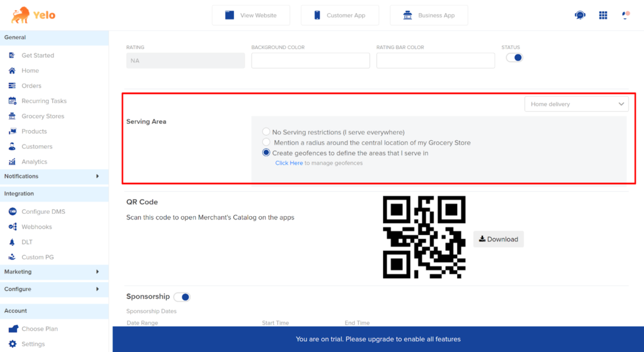Toggle the Status switch off
The height and width of the screenshot is (352, 644).
click(x=514, y=58)
